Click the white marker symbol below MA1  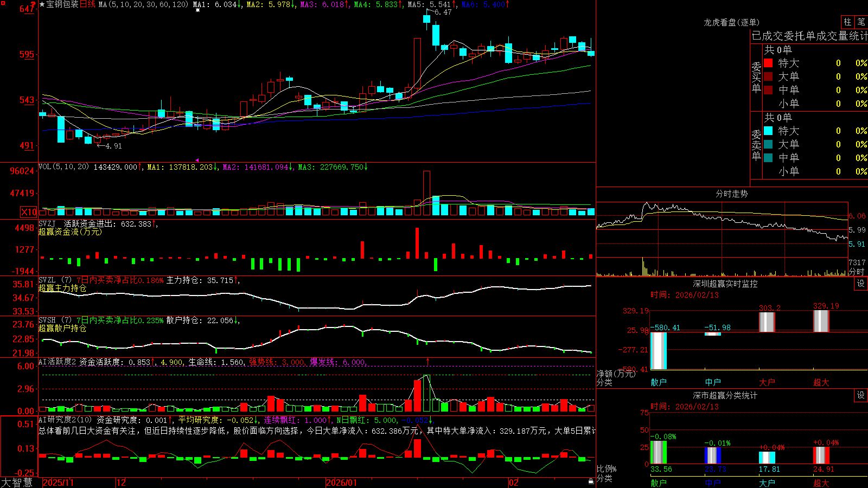coord(197,10)
